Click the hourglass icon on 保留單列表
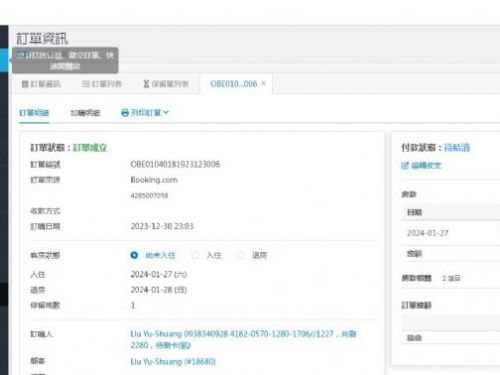 tap(146, 84)
